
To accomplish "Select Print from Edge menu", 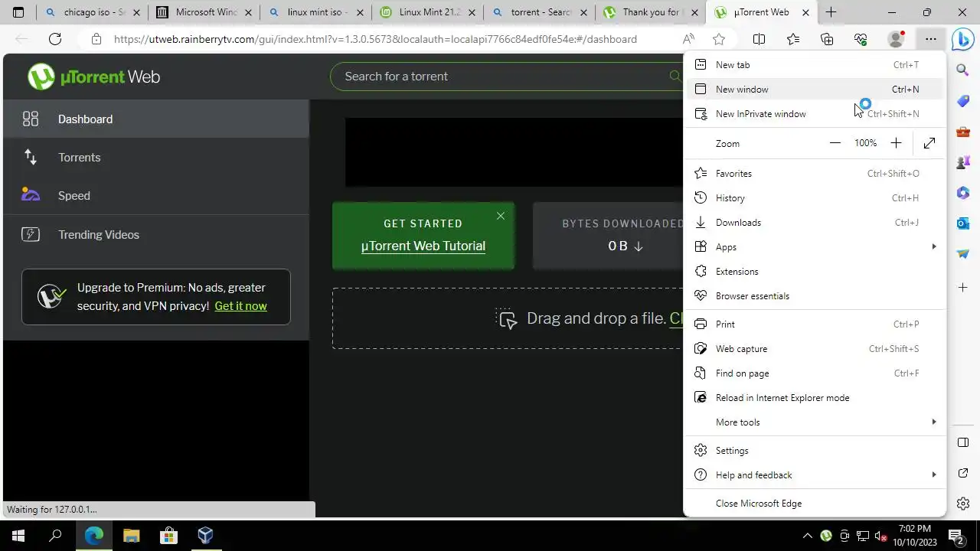I will [x=815, y=324].
